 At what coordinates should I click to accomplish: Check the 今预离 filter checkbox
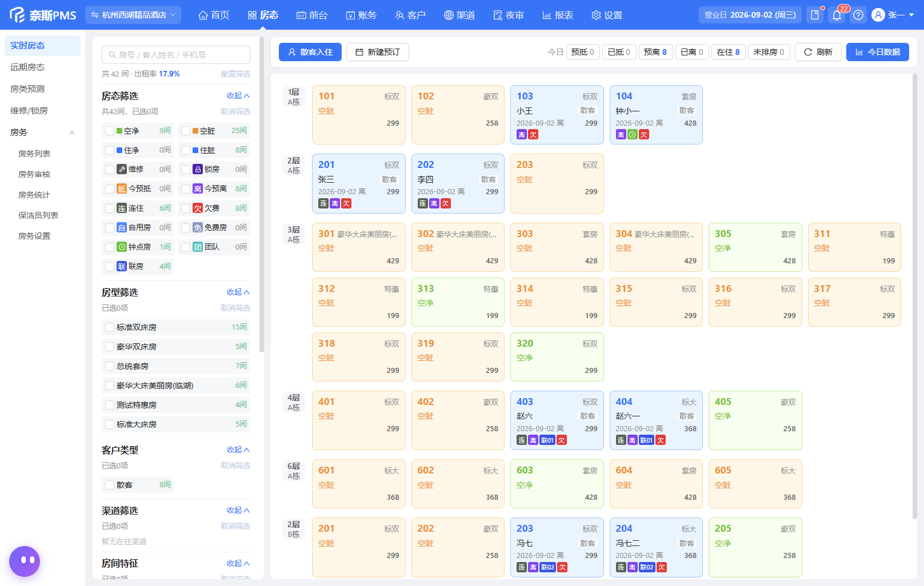coord(186,188)
